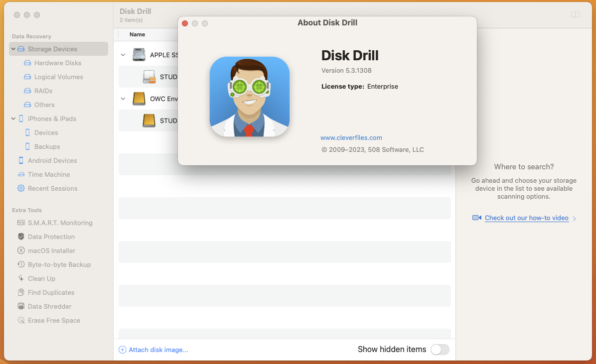Select Hardware Disks in the sidebar
The image size is (596, 364).
click(57, 63)
